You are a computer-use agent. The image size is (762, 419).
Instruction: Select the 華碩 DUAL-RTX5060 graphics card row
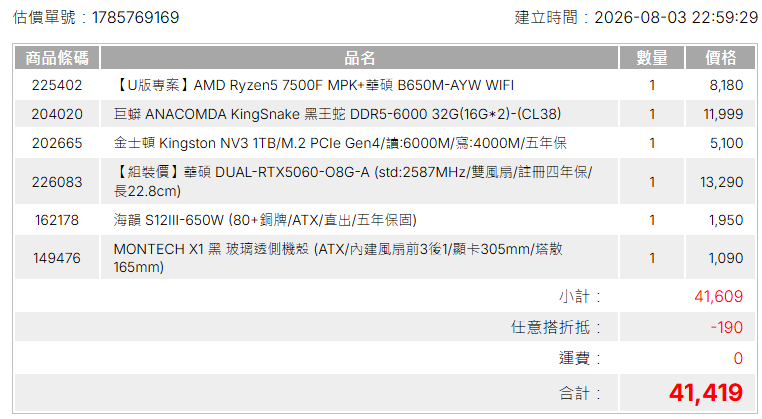coord(386,181)
